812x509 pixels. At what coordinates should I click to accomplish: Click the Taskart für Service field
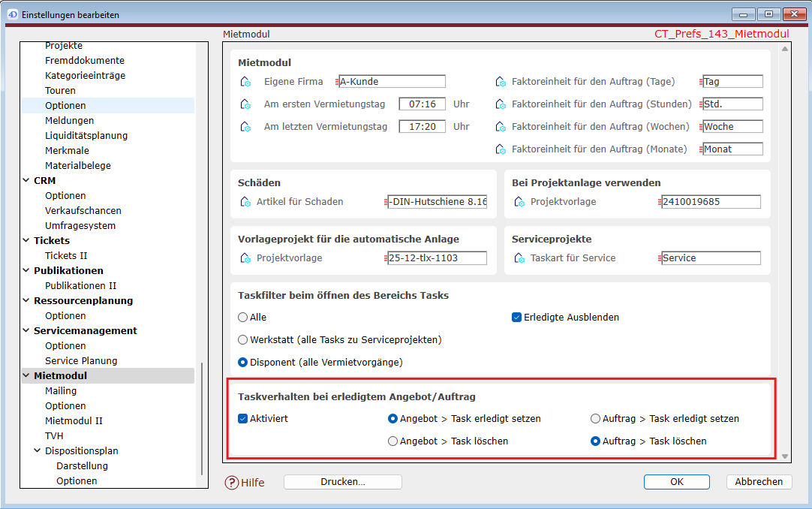point(711,258)
